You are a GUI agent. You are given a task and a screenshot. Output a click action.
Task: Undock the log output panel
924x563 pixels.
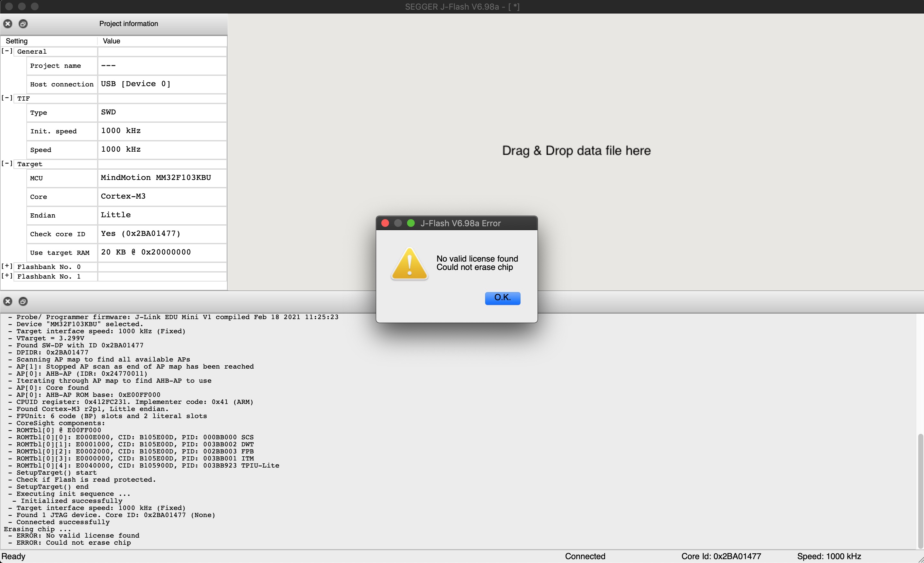click(23, 301)
